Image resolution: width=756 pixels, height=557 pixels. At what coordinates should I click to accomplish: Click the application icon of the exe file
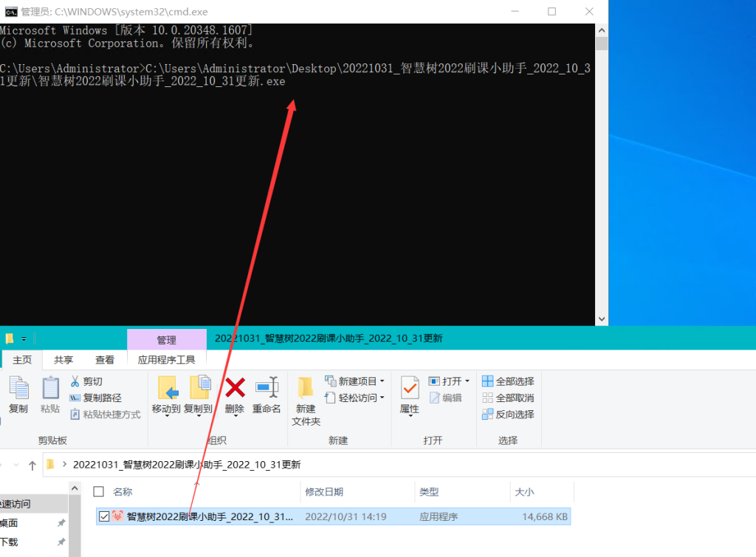coord(117,516)
